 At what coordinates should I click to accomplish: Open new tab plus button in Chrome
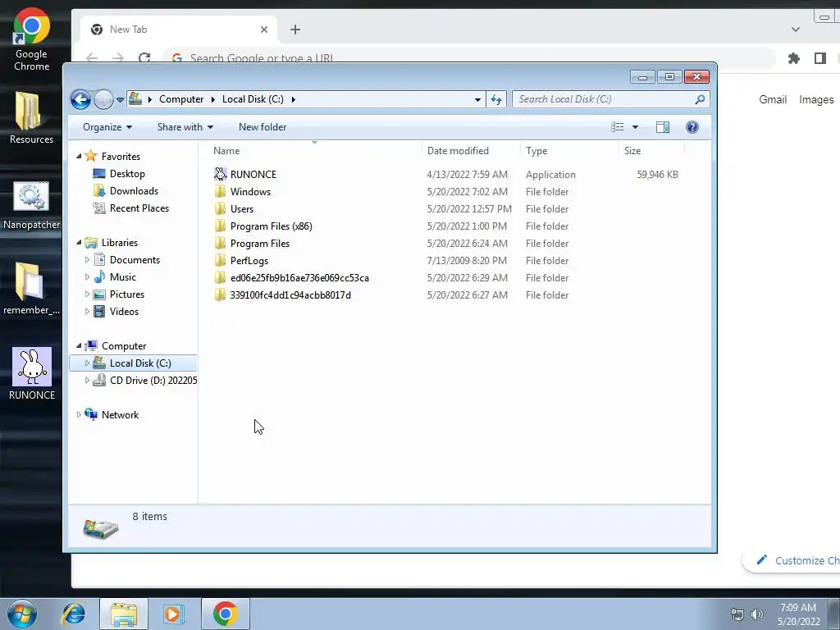295,30
